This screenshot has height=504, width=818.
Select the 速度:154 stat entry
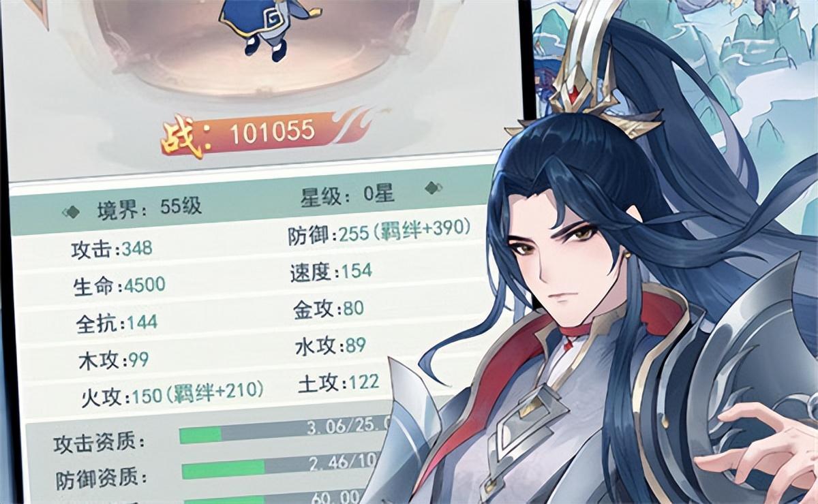click(x=331, y=272)
